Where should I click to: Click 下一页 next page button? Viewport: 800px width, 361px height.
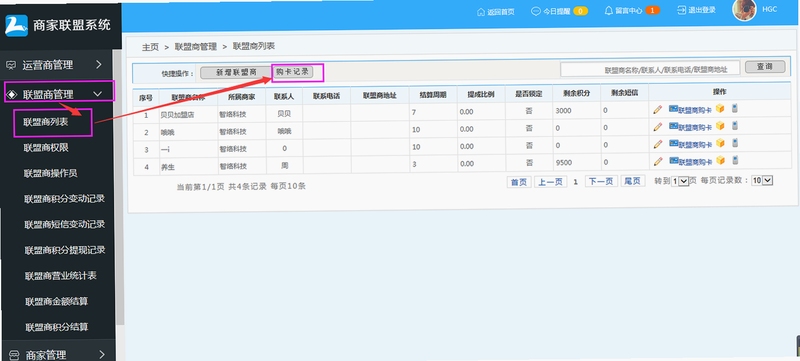coord(602,182)
